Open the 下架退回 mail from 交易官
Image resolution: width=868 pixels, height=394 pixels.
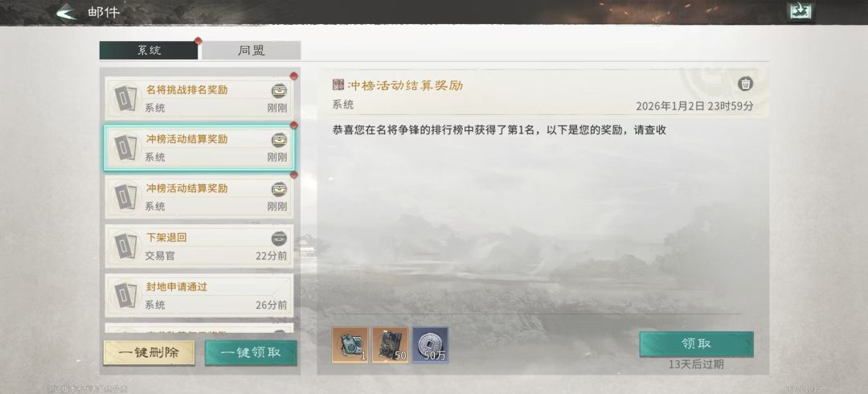tap(199, 246)
